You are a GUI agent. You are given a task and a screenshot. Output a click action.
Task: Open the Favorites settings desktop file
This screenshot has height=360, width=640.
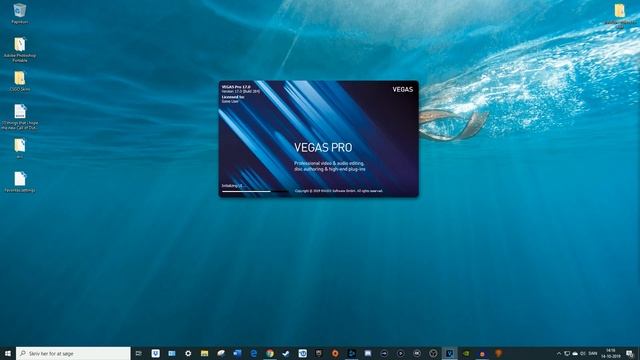click(20, 182)
